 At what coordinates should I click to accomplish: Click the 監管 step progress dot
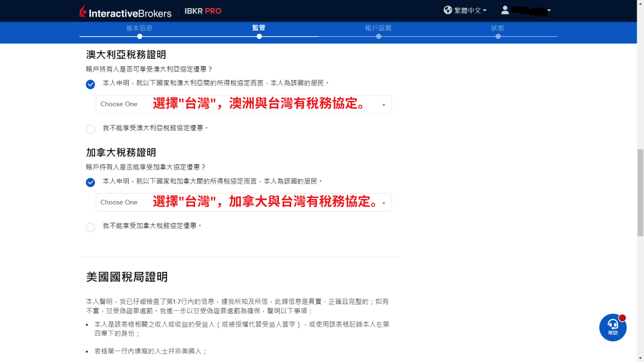click(259, 36)
